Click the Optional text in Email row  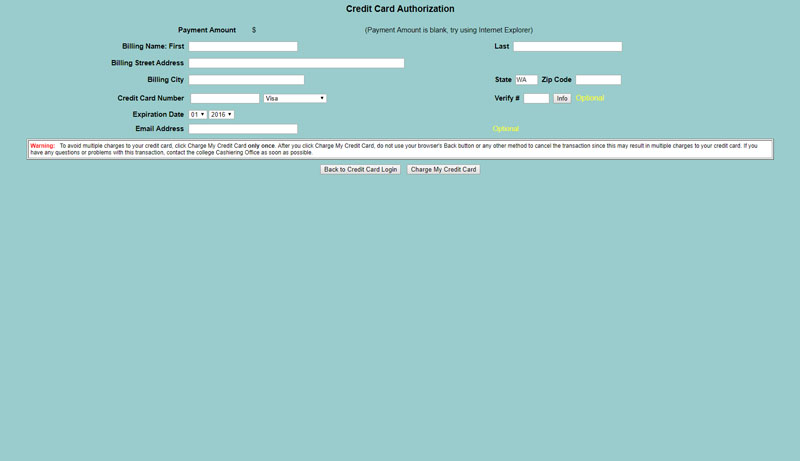click(x=506, y=129)
